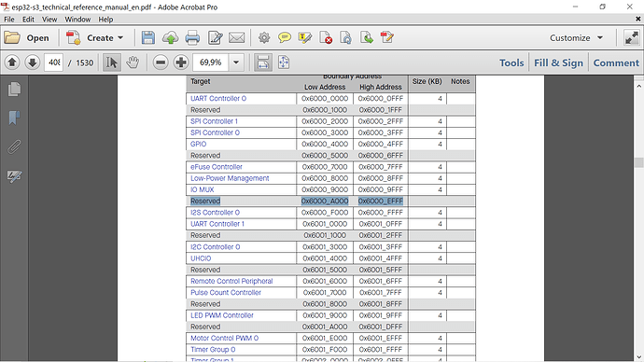Open the Fill & Sign pane
The width and height of the screenshot is (644, 362).
click(x=558, y=63)
